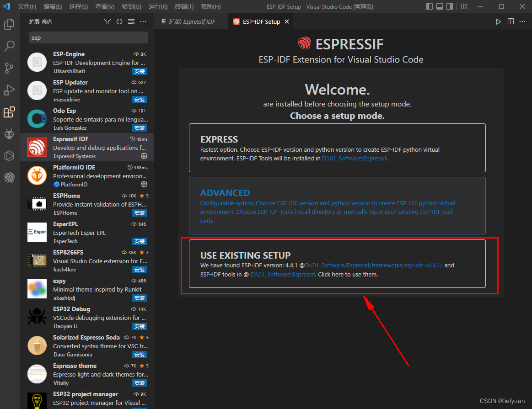This screenshot has width=532, height=409.
Task: Click the run play icon in editor toolbar
Action: coord(498,21)
